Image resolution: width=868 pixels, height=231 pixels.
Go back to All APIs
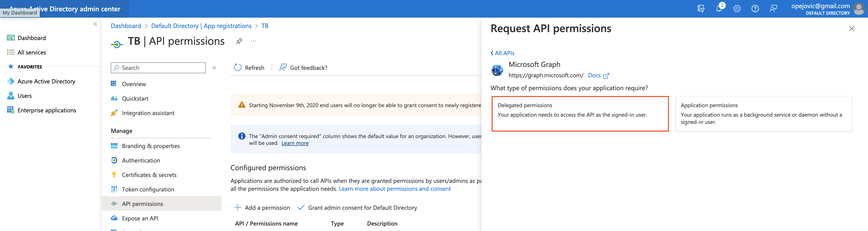point(502,53)
